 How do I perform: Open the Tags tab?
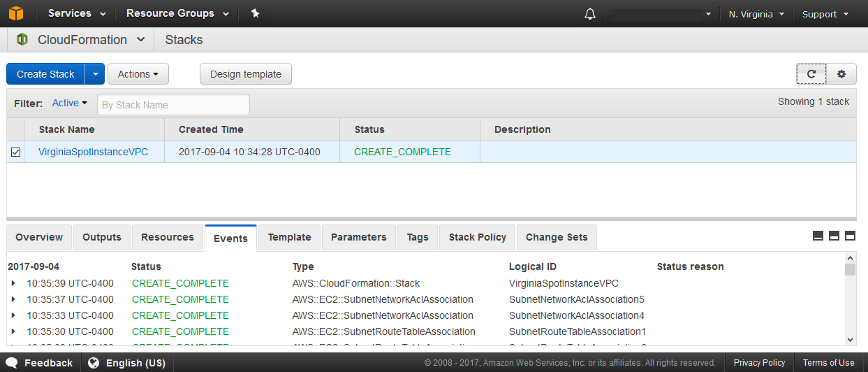418,237
